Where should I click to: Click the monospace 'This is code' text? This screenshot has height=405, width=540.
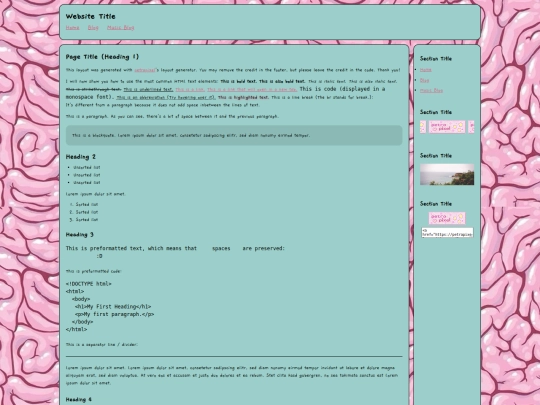pyautogui.click(x=226, y=93)
